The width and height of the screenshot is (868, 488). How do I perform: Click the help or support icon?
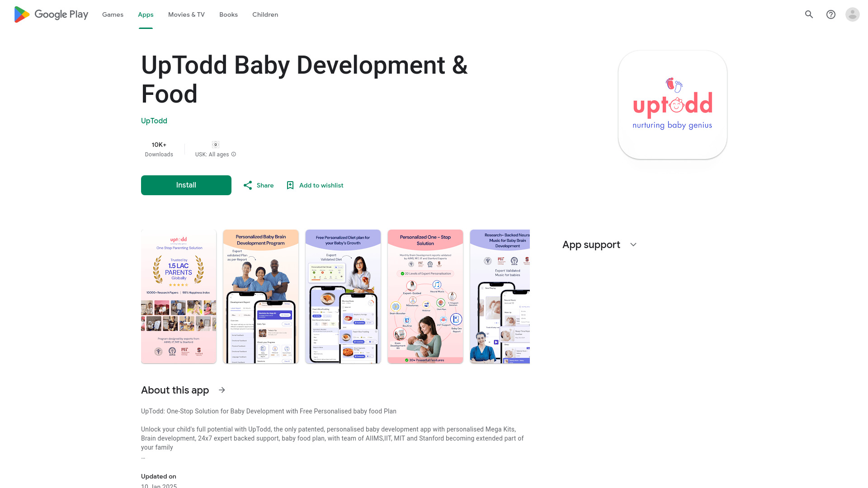[x=830, y=14]
